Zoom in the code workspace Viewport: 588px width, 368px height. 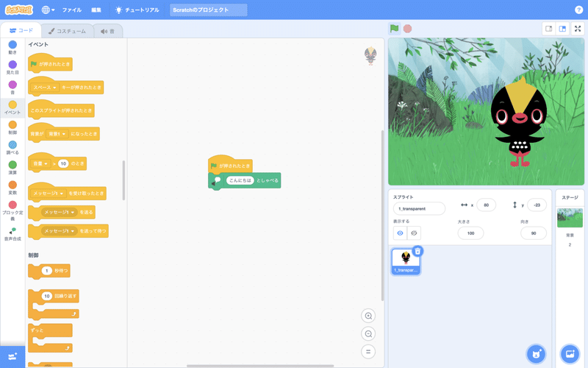(x=368, y=316)
